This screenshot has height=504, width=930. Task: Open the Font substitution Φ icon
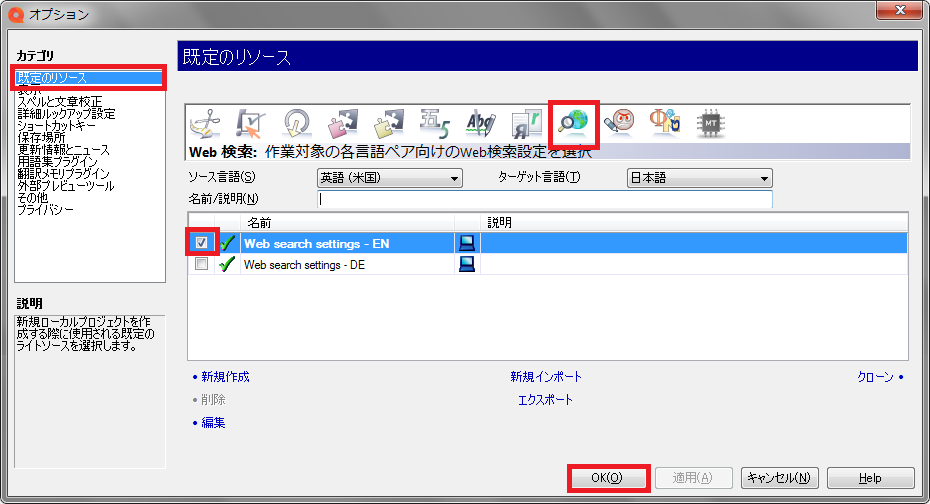pos(665,123)
